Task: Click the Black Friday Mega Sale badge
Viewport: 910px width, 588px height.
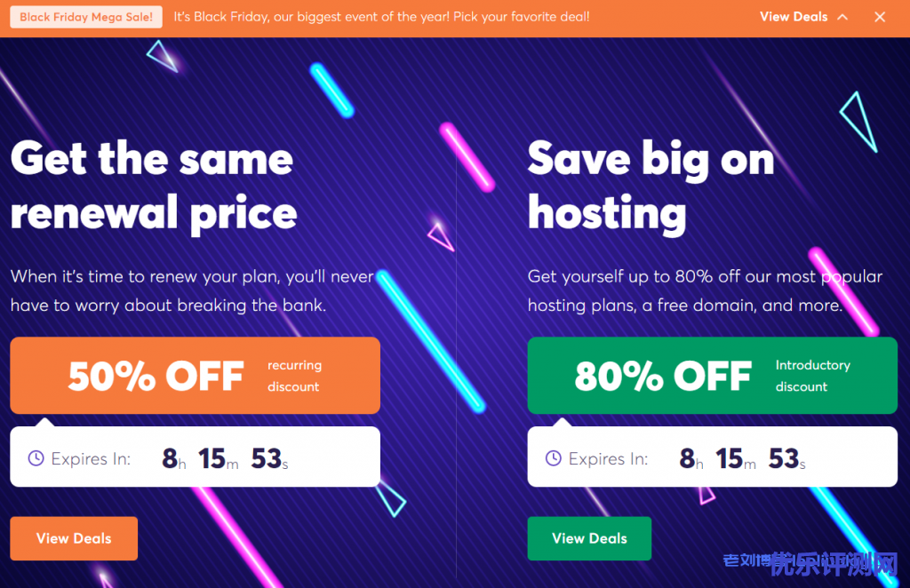Action: pyautogui.click(x=86, y=17)
